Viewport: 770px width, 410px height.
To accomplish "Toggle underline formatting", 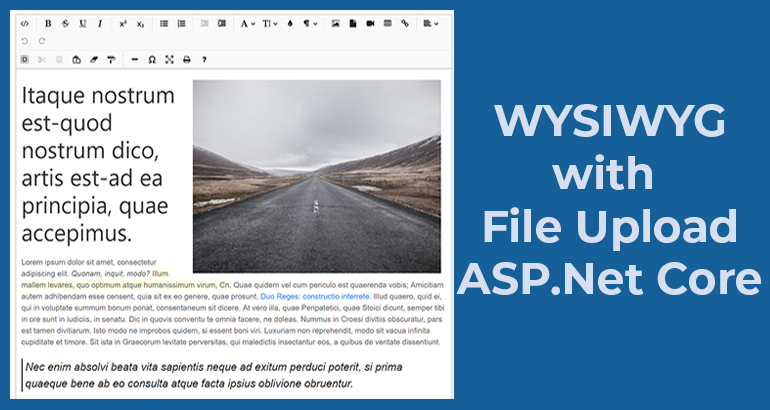I will point(82,24).
